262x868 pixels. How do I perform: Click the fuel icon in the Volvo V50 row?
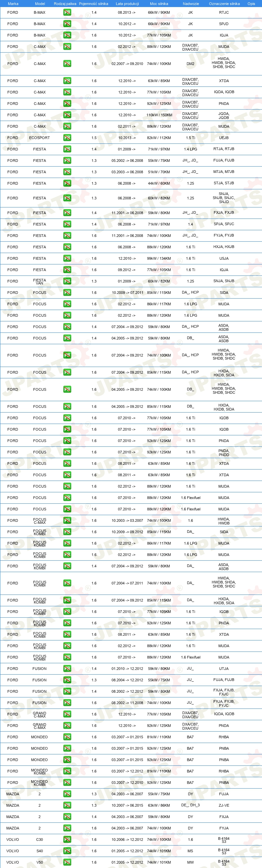(x=67, y=862)
